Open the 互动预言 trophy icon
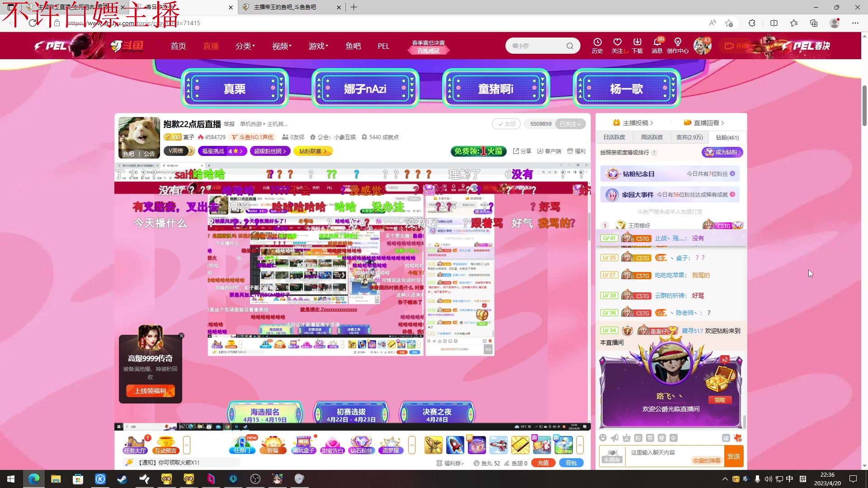Image resolution: width=868 pixels, height=488 pixels. pyautogui.click(x=165, y=445)
